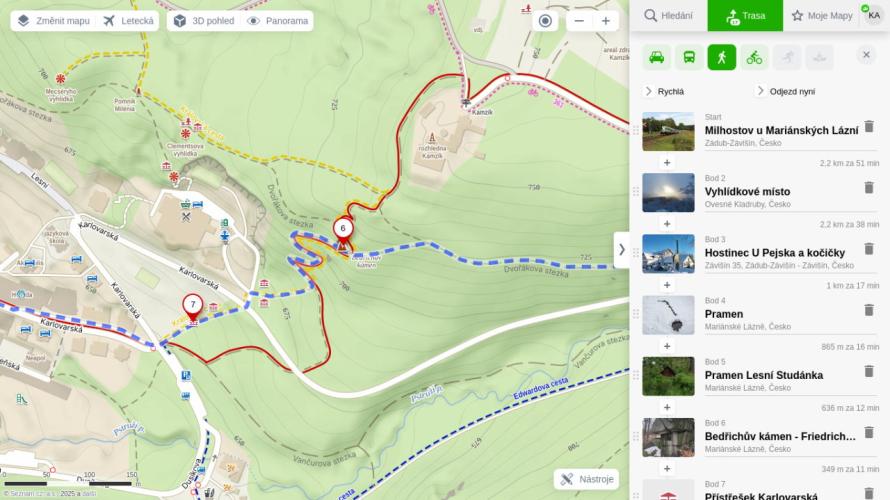Image resolution: width=890 pixels, height=500 pixels.
Task: Open the Nástroje tools button
Action: point(586,479)
